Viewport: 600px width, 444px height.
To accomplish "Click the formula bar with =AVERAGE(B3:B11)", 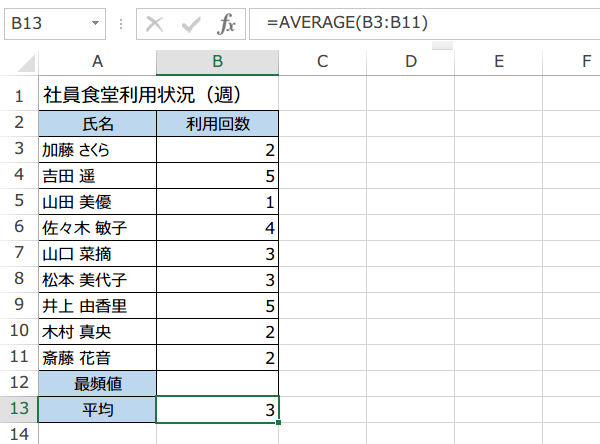I will click(425, 24).
